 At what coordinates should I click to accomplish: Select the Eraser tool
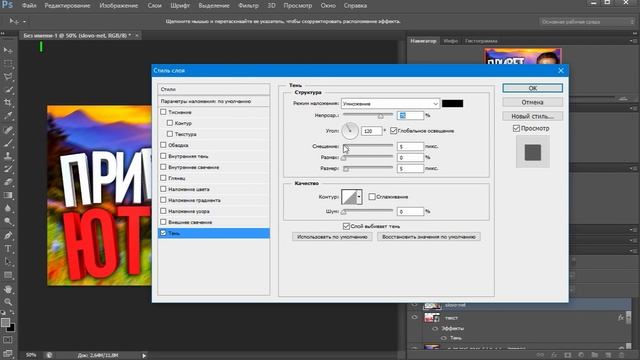pyautogui.click(x=8, y=182)
